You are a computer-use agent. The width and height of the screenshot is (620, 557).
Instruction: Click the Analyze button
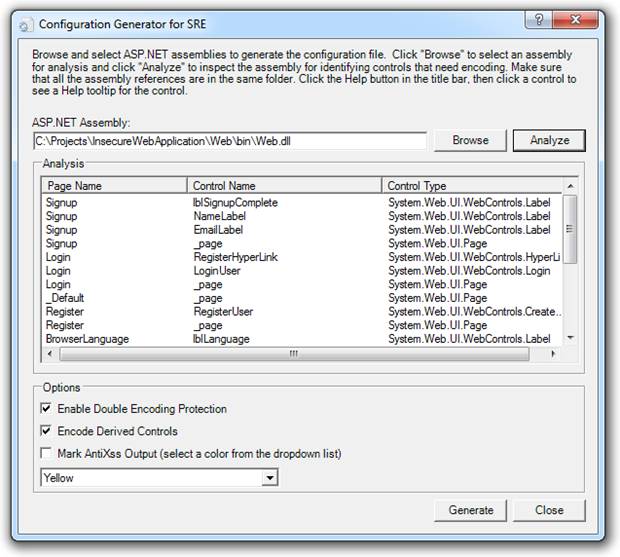tap(549, 140)
